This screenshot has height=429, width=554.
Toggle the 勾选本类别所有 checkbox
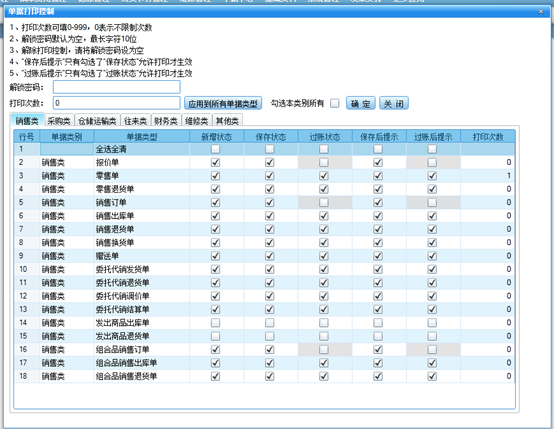[334, 103]
